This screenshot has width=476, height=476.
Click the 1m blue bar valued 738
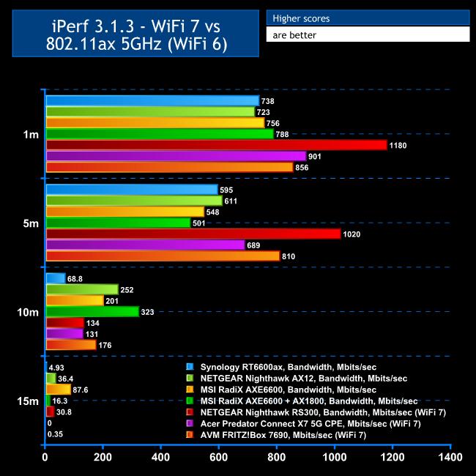click(x=153, y=101)
